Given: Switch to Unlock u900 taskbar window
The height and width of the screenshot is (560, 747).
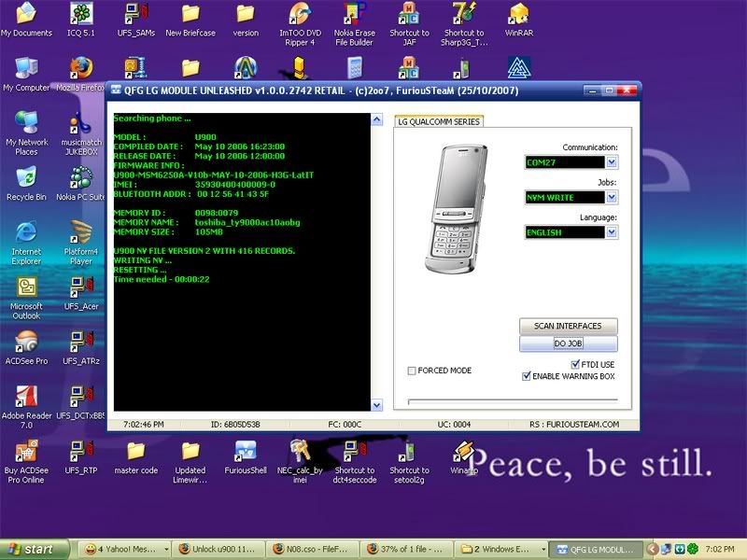Looking at the screenshot, I should (218, 549).
